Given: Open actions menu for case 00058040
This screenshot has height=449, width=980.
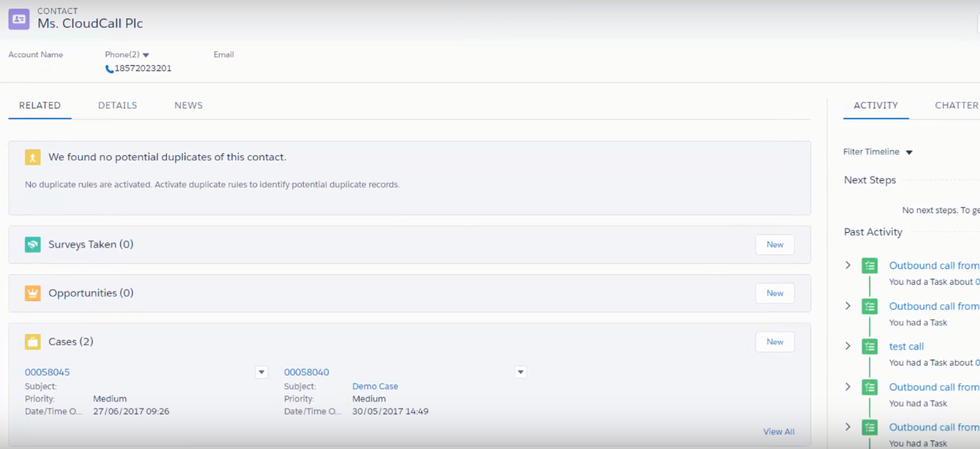Looking at the screenshot, I should click(x=521, y=372).
